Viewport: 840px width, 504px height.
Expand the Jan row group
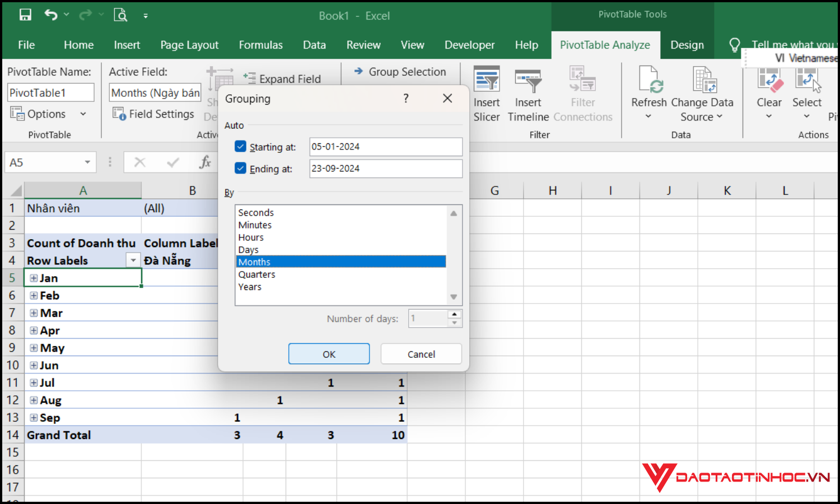[x=34, y=277]
